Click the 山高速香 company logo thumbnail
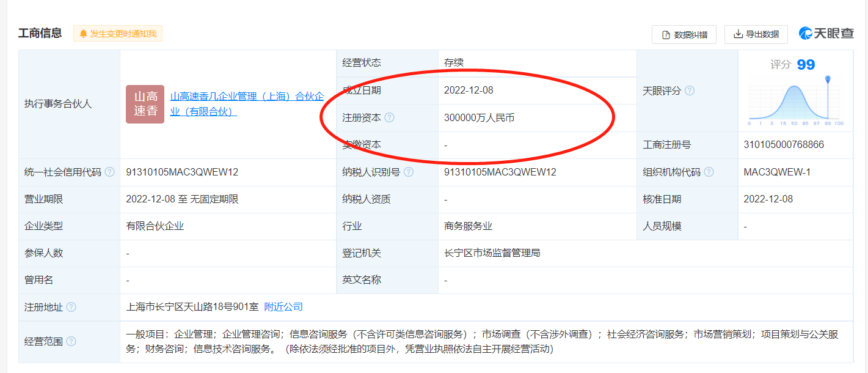This screenshot has height=373, width=868. pyautogui.click(x=145, y=104)
